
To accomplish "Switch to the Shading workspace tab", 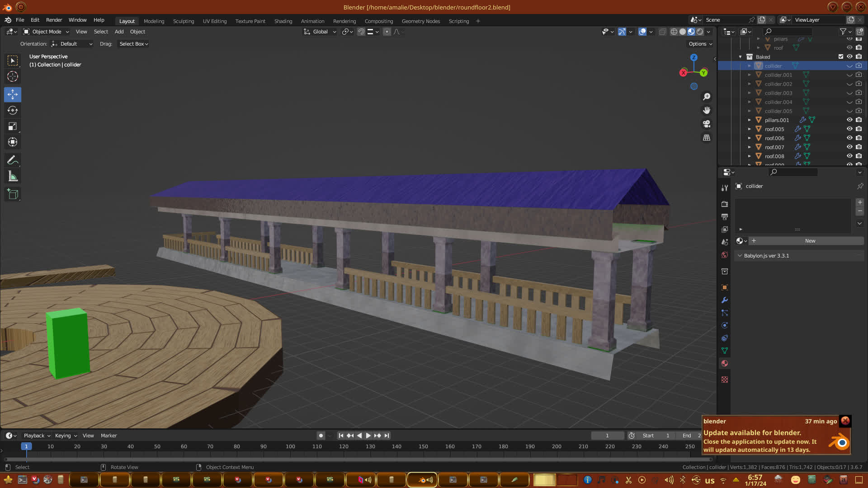I will coord(283,21).
